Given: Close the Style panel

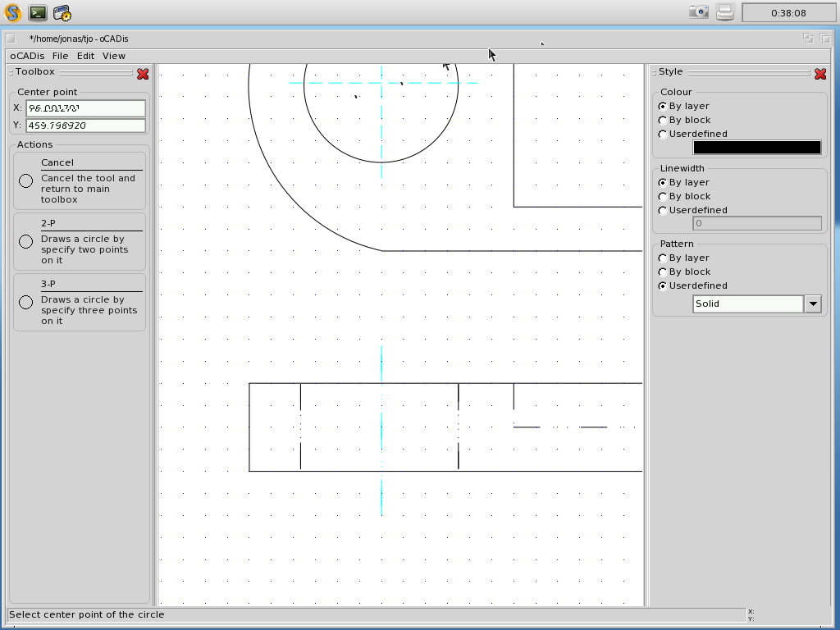Looking at the screenshot, I should (820, 74).
